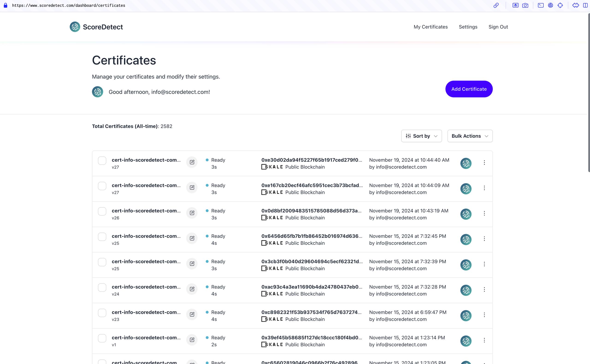Click edit pencil on the v26 certificate
This screenshot has width=590, height=364.
coord(192,213)
